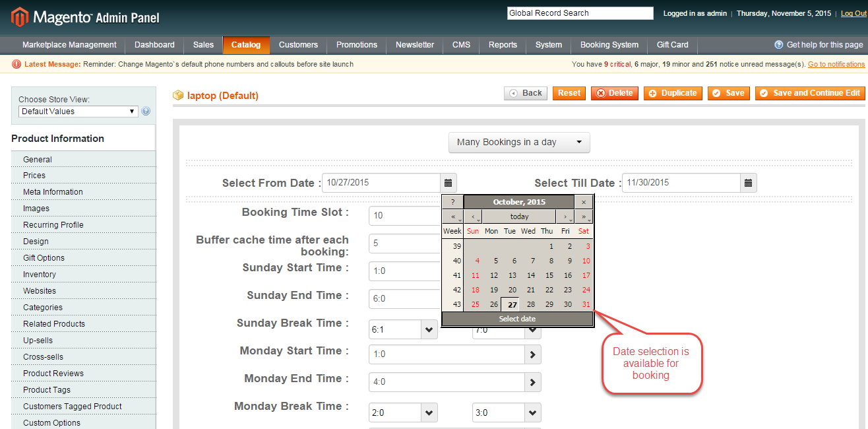Click today button in calendar

click(519, 216)
